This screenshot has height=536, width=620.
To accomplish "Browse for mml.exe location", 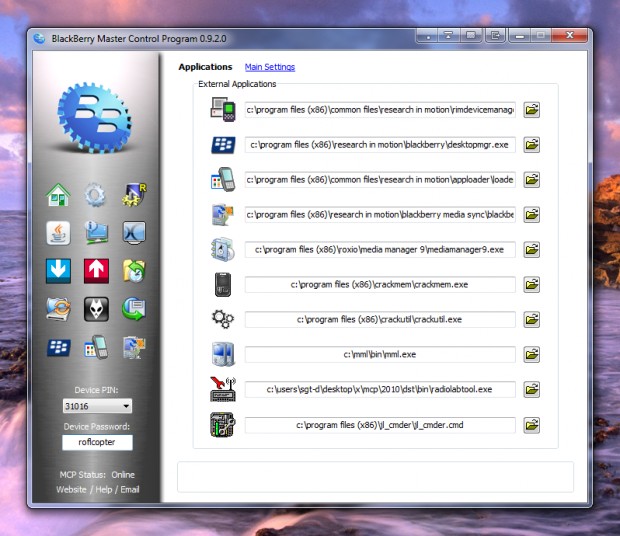I will click(532, 354).
